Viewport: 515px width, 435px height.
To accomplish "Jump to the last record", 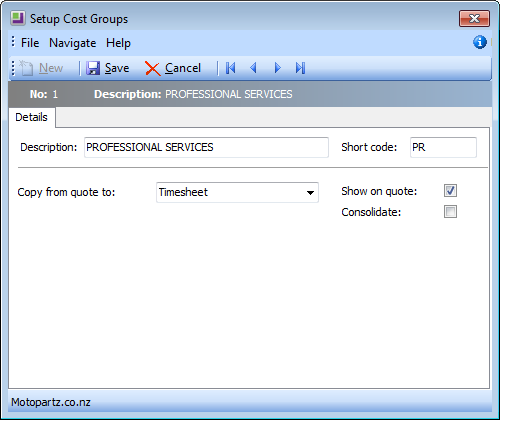I will (300, 68).
